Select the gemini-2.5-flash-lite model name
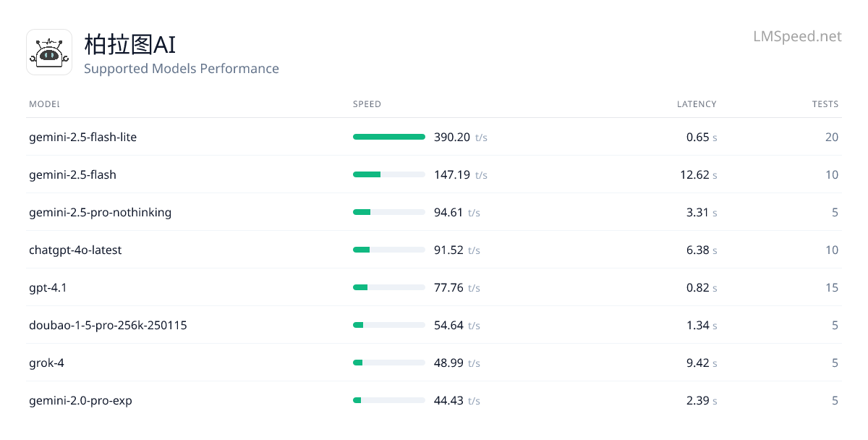Viewport: 868px width, 440px height. [82, 137]
